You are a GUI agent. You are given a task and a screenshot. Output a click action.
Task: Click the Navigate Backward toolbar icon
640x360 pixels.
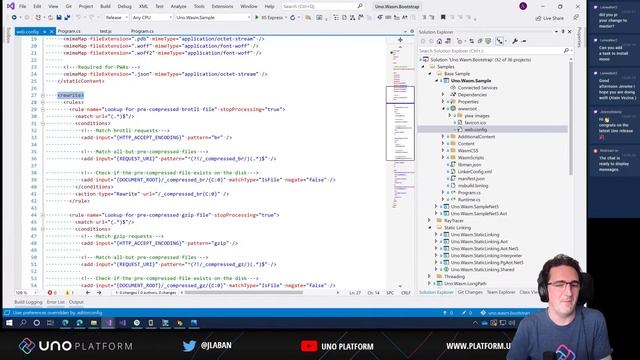coord(14,18)
